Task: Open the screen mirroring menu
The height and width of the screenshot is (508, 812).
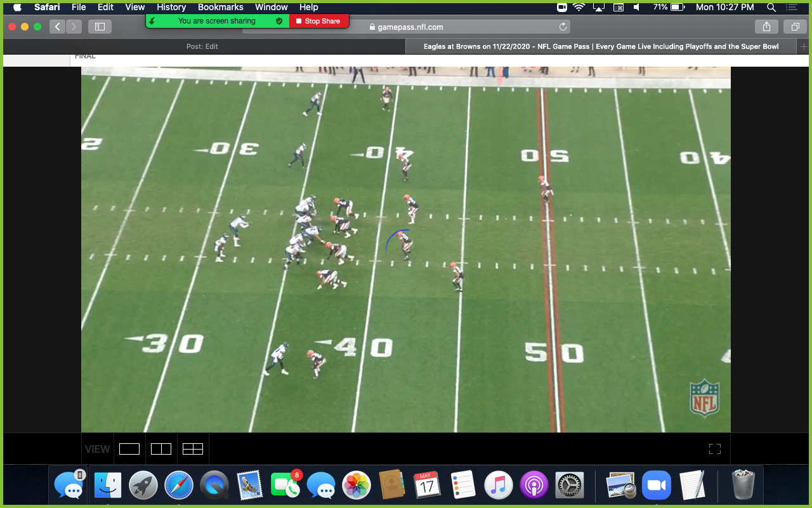Action: click(598, 7)
